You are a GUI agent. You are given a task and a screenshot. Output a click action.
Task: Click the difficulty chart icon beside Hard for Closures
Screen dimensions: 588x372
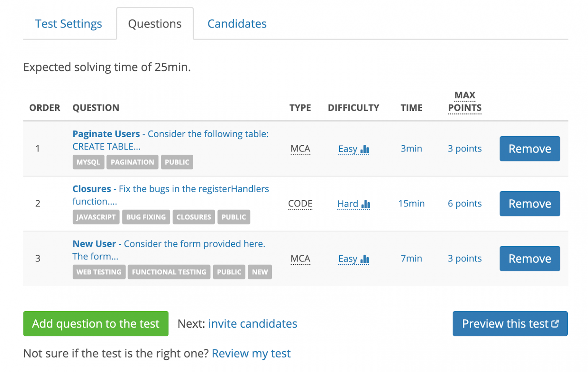[x=366, y=204]
